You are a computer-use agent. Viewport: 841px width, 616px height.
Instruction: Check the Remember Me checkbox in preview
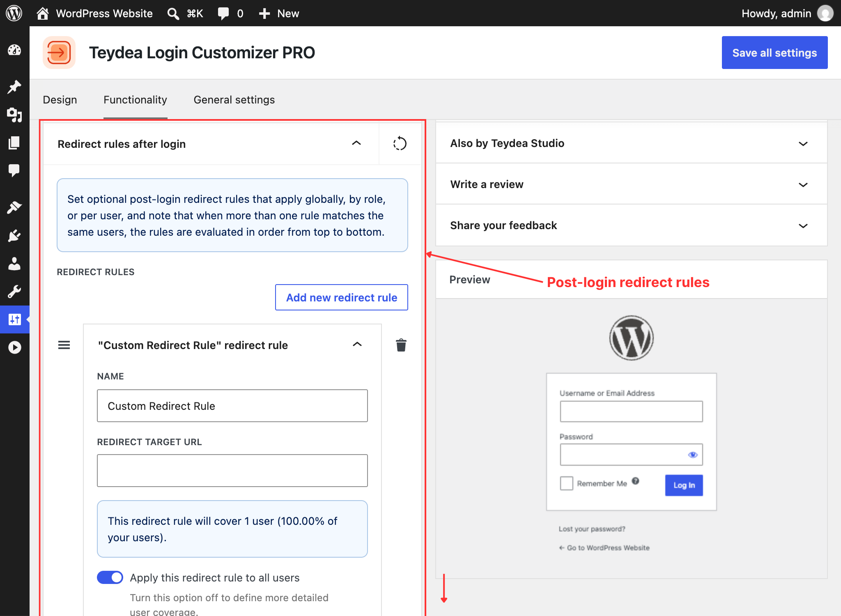[566, 483]
